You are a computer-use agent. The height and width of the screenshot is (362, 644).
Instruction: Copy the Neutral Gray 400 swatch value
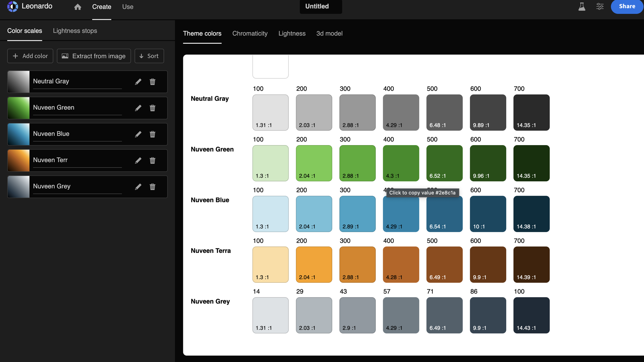401,112
